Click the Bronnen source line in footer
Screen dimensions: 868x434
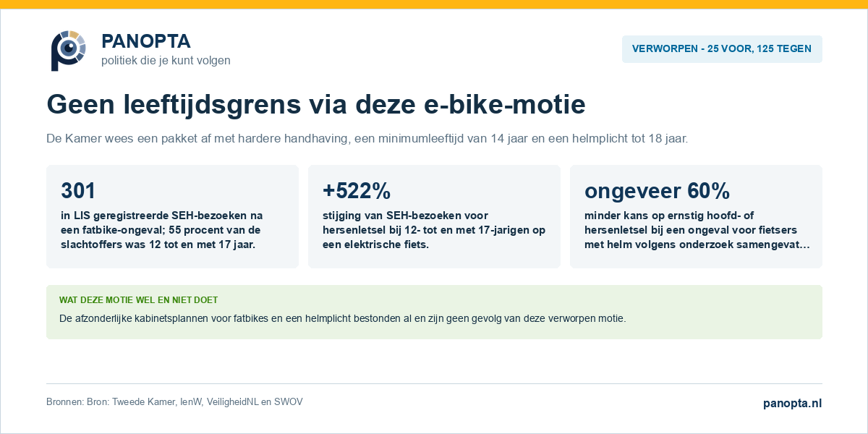click(x=174, y=401)
